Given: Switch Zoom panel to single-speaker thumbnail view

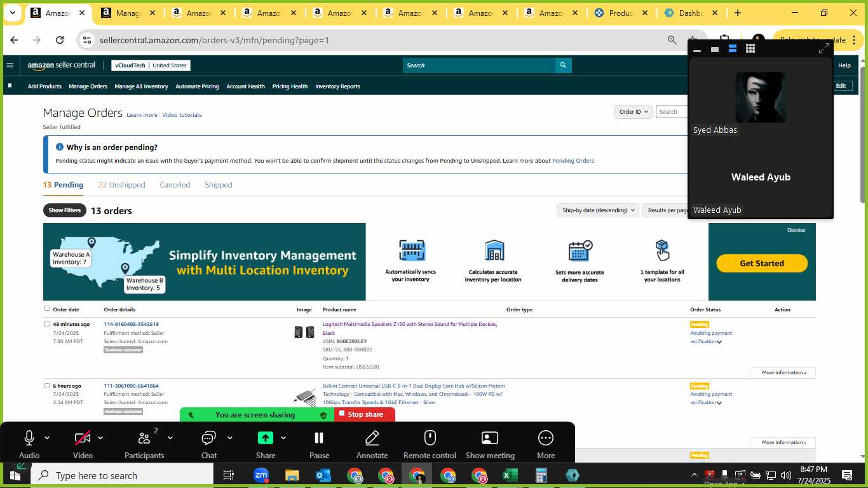Looking at the screenshot, I should [x=715, y=49].
